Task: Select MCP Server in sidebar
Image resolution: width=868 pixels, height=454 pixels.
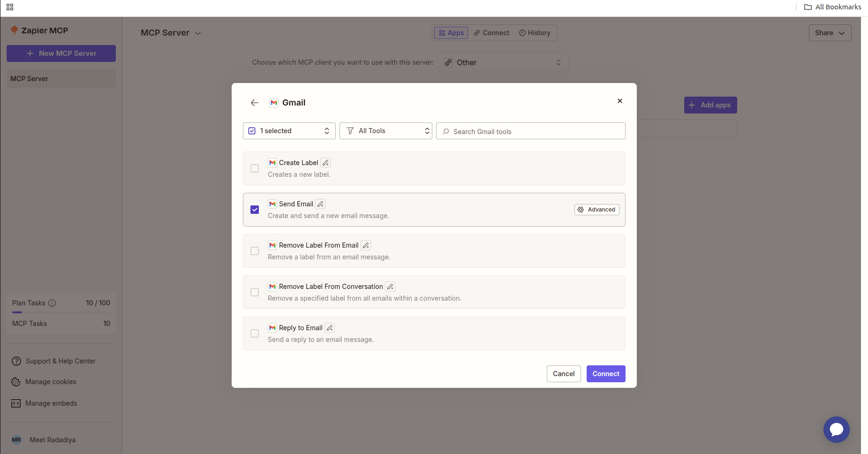Action: coord(61,79)
